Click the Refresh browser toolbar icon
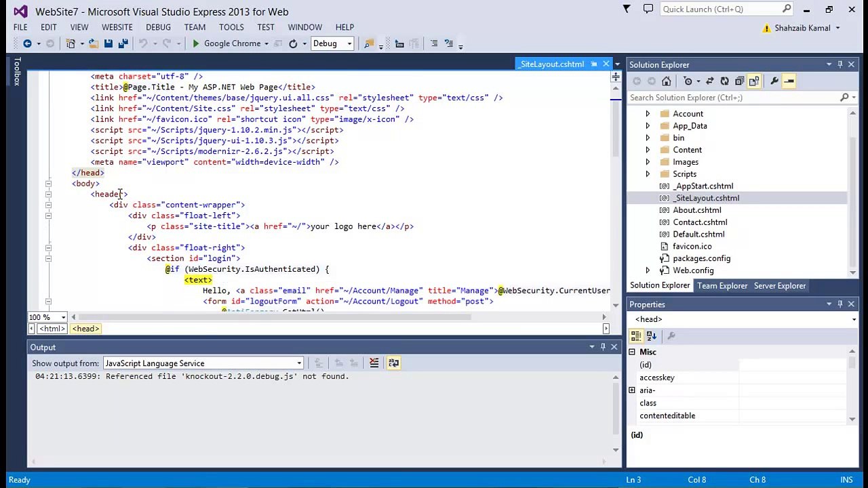The width and height of the screenshot is (868, 488). tap(293, 43)
